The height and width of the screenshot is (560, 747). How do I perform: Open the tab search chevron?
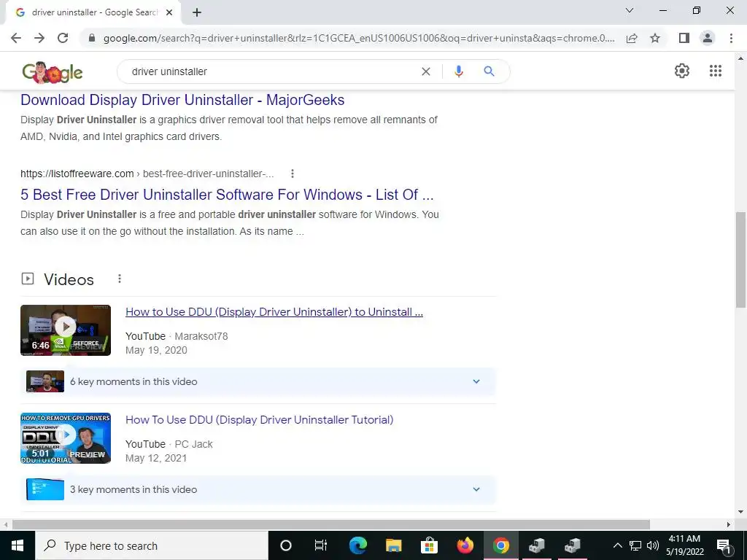click(629, 10)
